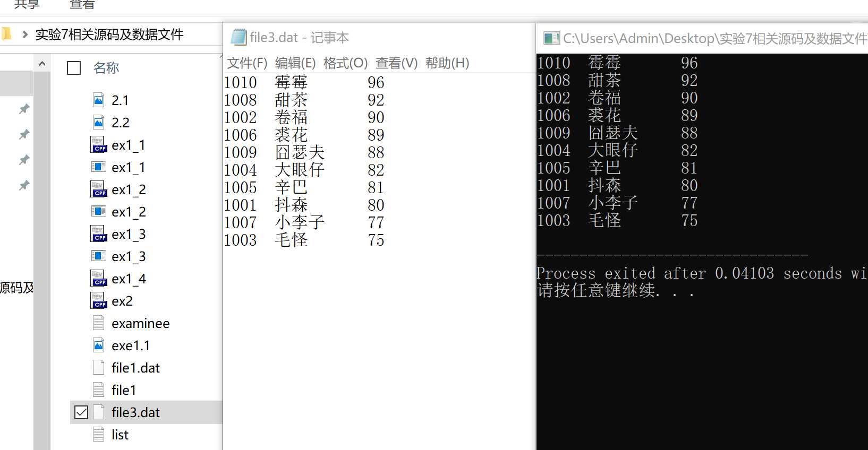
Task: Select the exe1.1 file name
Action: [131, 345]
